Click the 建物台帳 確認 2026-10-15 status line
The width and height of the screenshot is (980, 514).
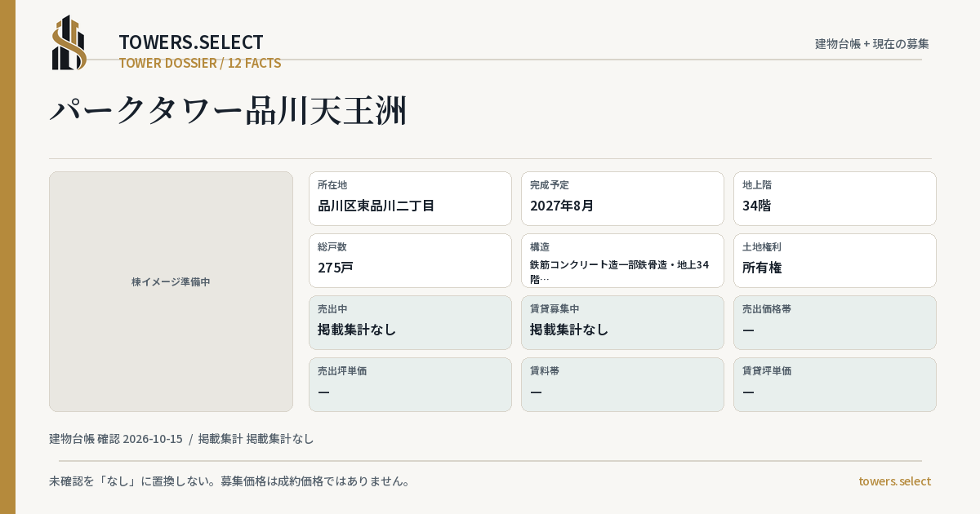[x=181, y=438]
